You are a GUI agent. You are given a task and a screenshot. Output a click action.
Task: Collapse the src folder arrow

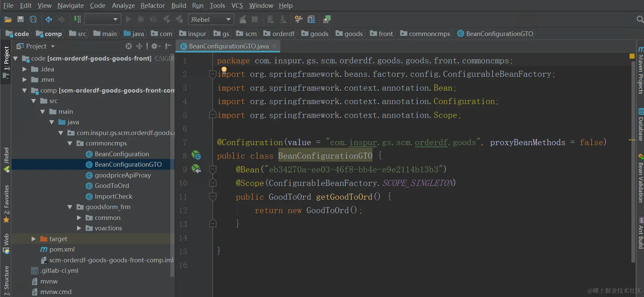33,101
